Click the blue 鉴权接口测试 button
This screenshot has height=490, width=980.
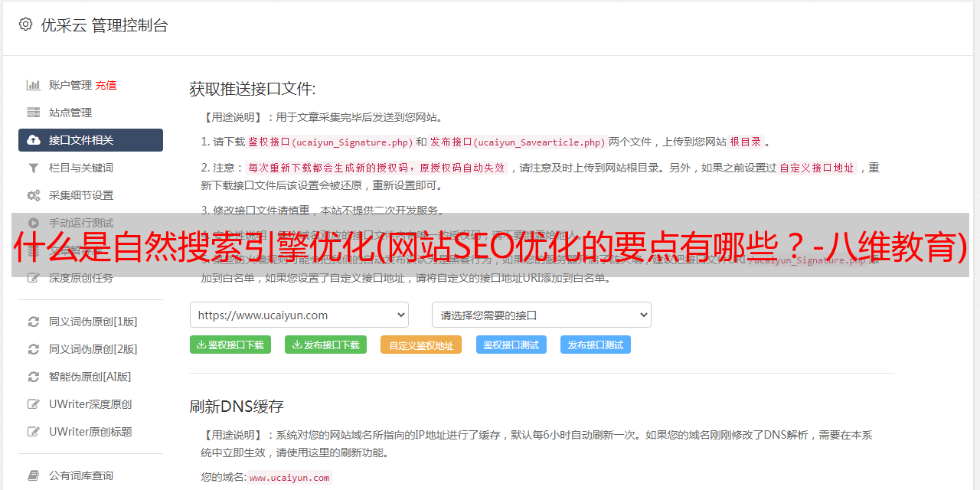(511, 345)
